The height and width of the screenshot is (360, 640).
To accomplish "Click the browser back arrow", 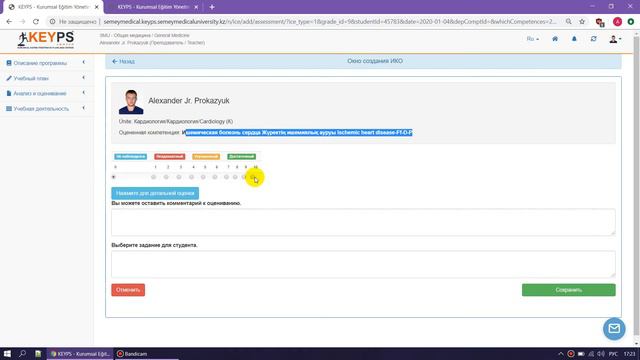I will point(9,22).
